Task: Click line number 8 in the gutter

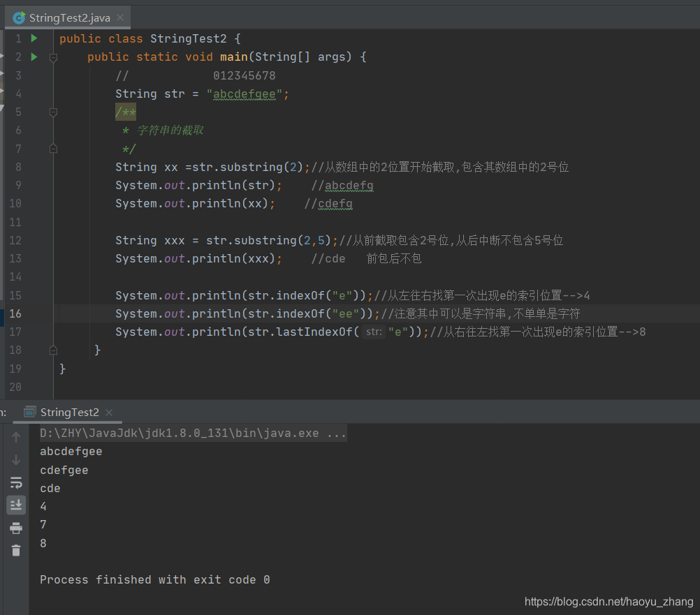Action: tap(18, 167)
